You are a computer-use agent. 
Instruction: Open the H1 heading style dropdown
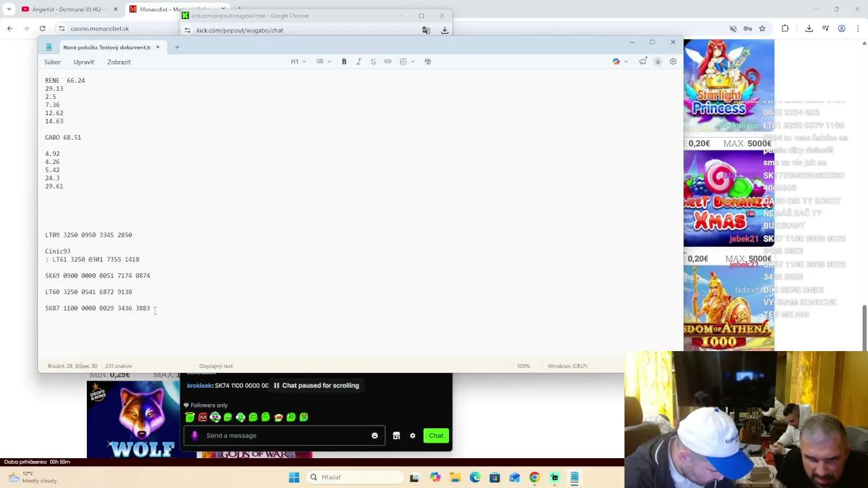tap(298, 62)
